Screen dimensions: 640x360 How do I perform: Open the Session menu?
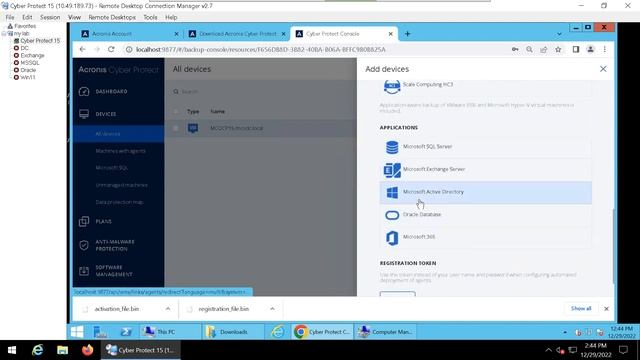50,17
